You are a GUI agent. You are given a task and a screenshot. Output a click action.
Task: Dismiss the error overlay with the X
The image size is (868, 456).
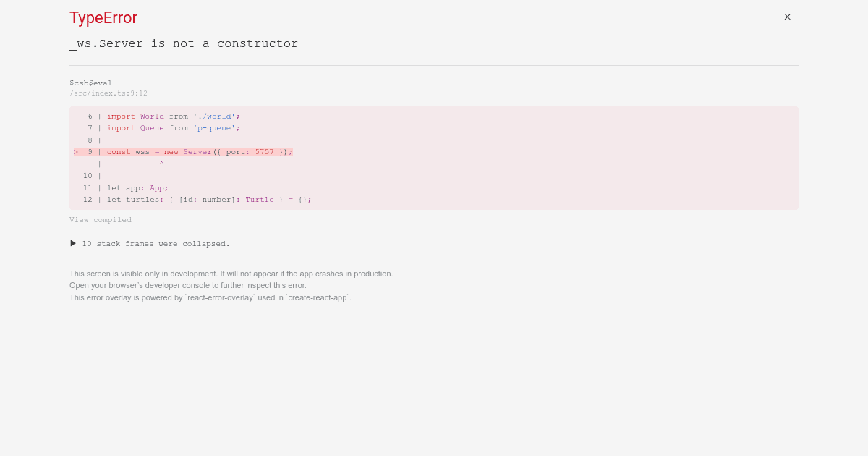[x=787, y=17]
